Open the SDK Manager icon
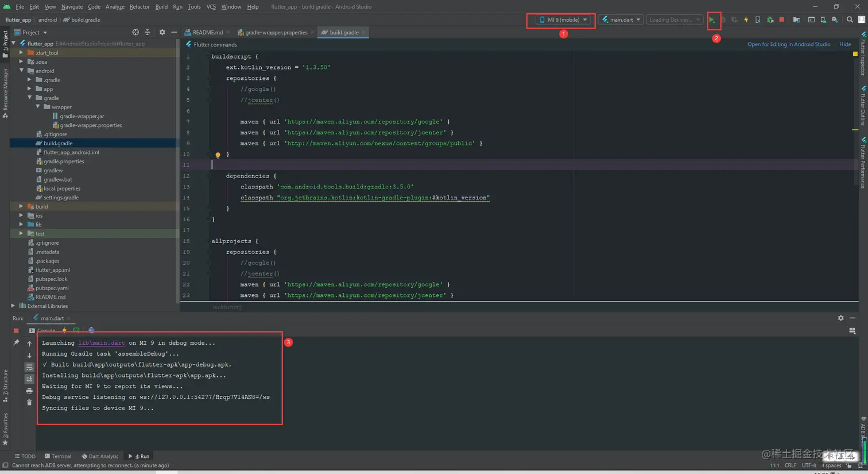The height and width of the screenshot is (474, 868). pyautogui.click(x=835, y=20)
